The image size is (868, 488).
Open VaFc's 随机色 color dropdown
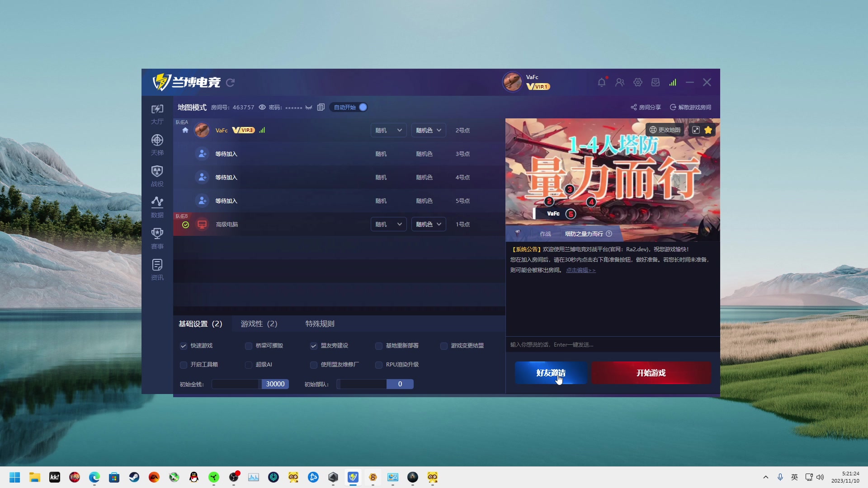coord(429,130)
